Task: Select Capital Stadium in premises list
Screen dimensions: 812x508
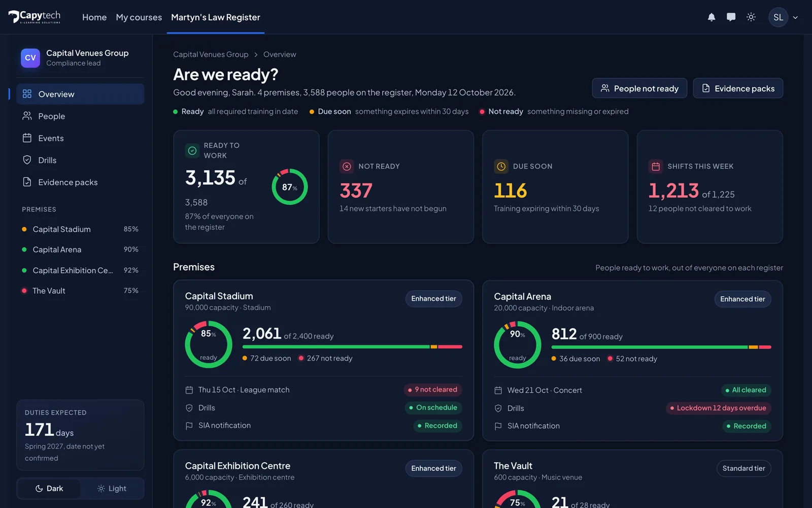Action: 80,229
